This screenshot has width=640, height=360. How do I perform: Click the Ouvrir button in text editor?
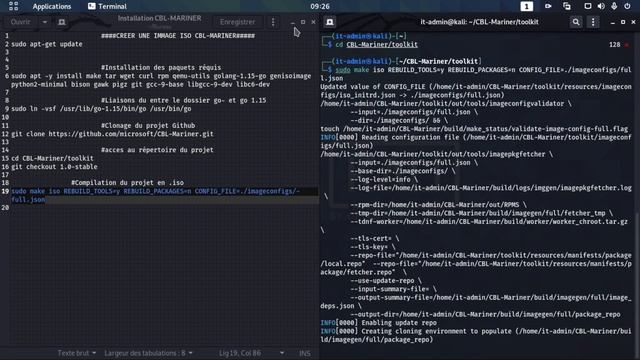coord(20,22)
